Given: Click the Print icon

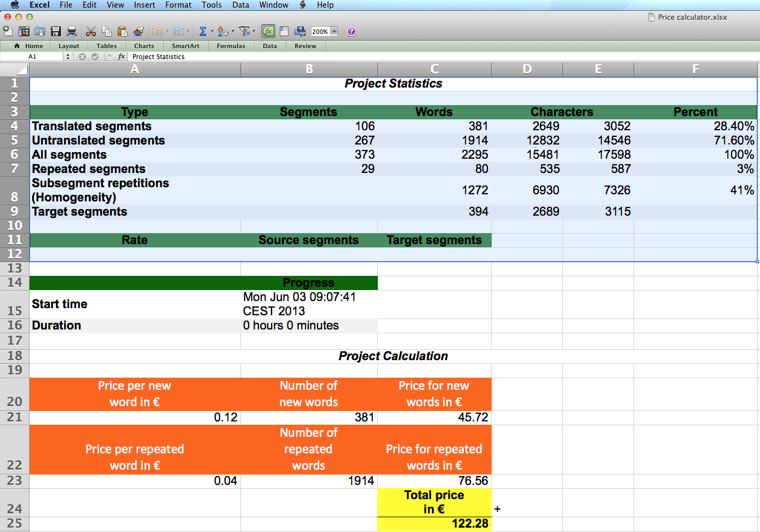Looking at the screenshot, I should [71, 31].
